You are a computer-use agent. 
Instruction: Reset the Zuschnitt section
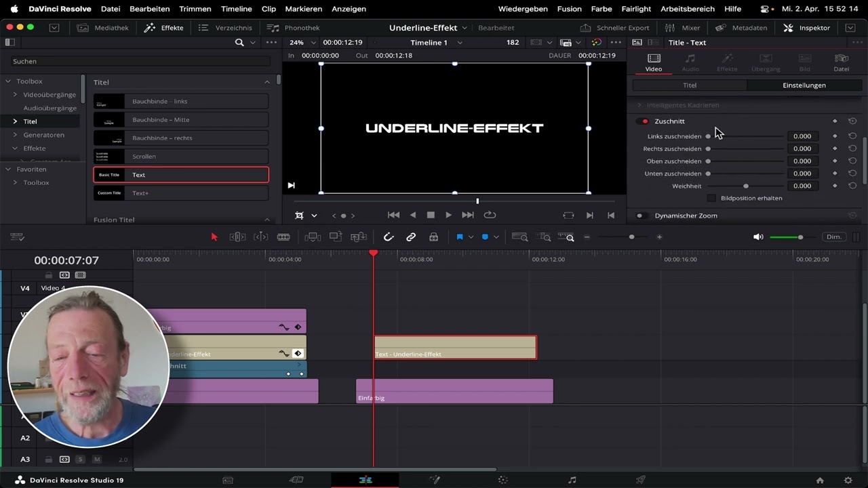pos(852,121)
